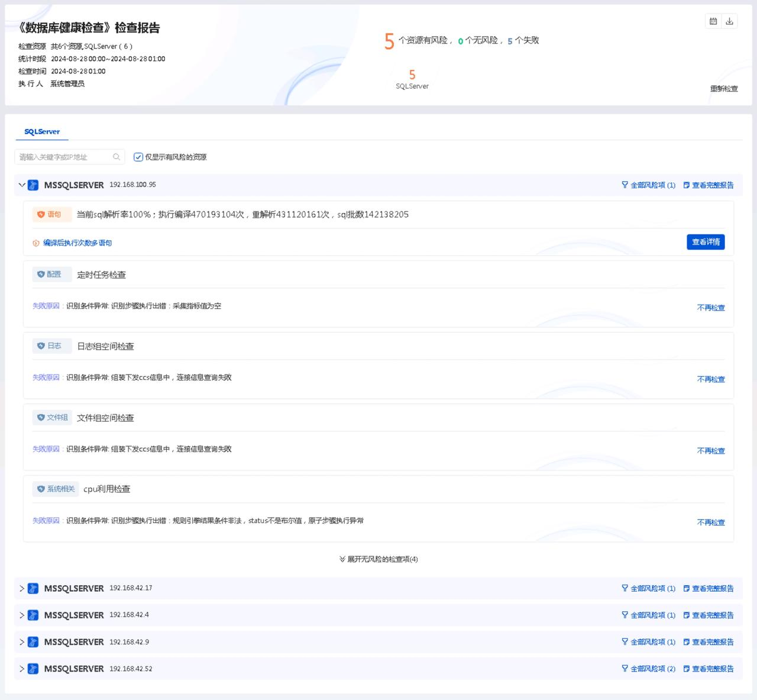
Task: Click the download report icon
Action: (729, 21)
